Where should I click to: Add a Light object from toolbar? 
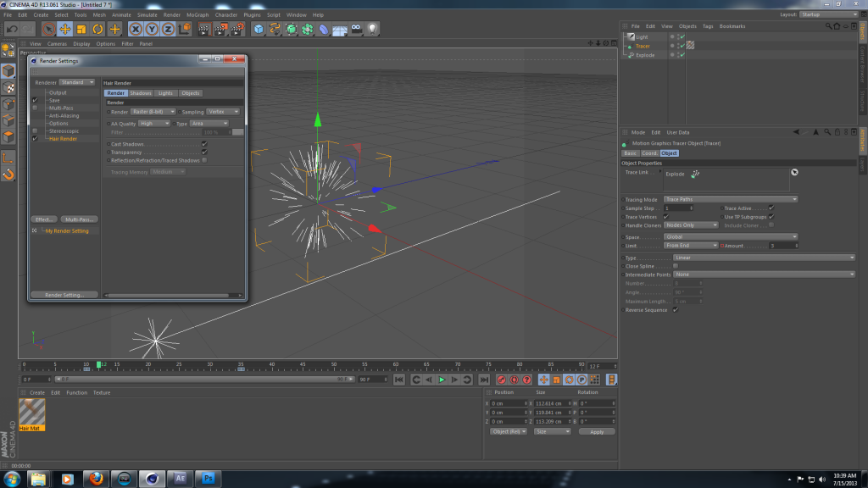(373, 30)
